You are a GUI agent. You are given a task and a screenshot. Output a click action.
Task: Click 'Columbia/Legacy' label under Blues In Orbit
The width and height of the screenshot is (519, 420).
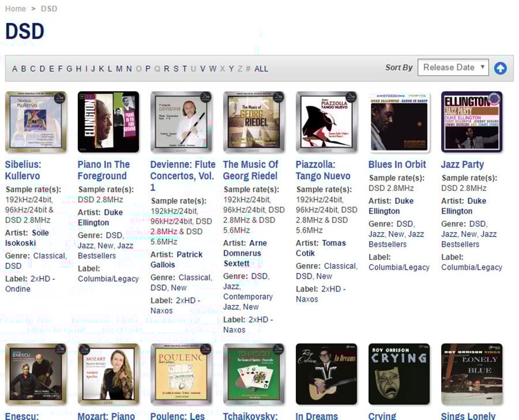(399, 267)
